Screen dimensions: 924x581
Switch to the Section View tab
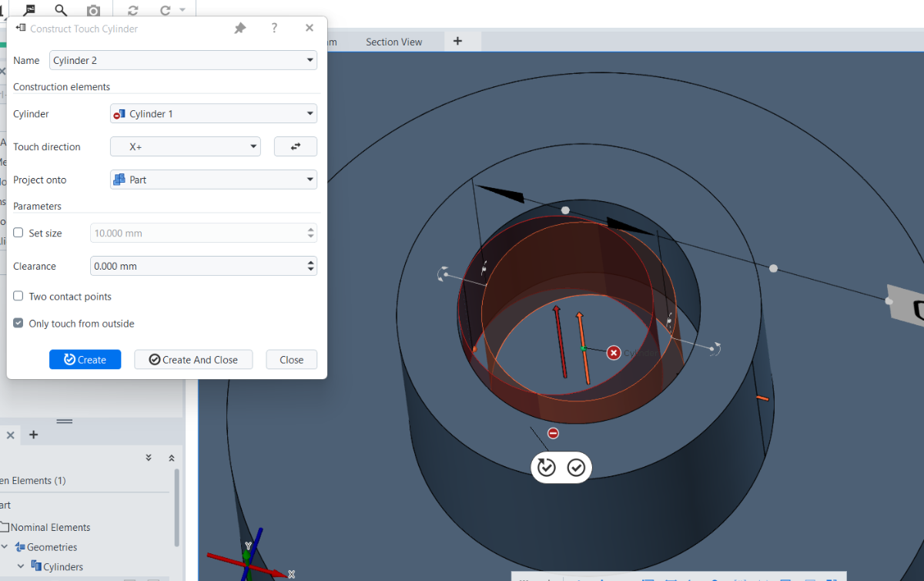point(394,42)
